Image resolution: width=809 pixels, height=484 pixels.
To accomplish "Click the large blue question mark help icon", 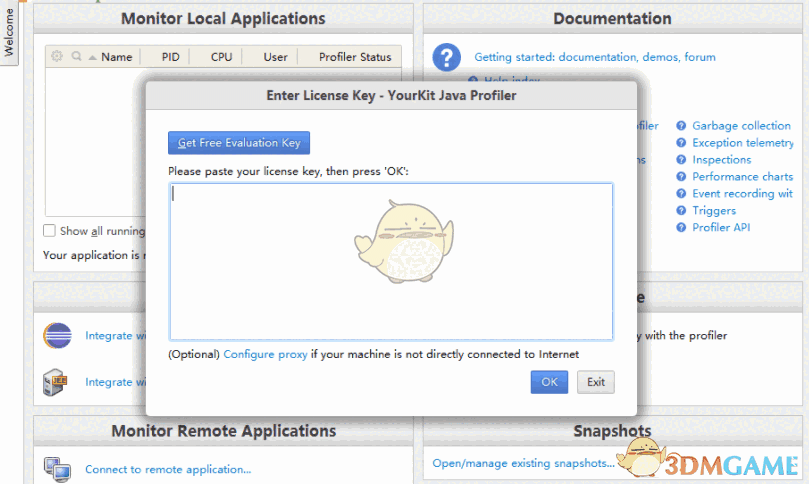I will point(446,57).
